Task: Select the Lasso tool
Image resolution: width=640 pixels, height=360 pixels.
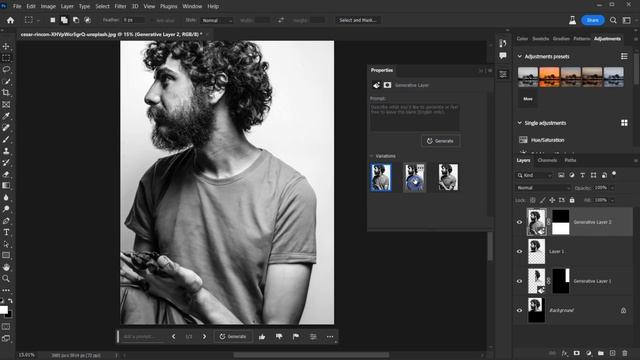Action: click(6, 69)
